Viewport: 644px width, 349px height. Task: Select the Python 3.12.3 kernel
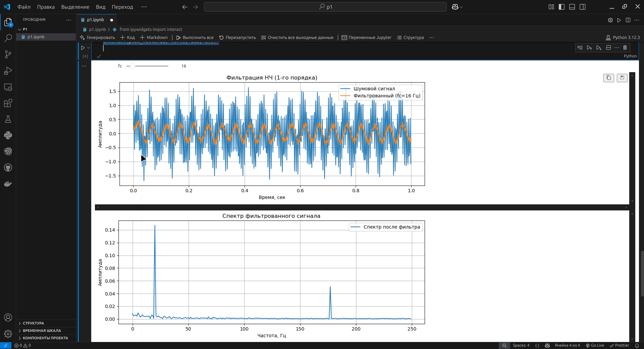pos(623,38)
